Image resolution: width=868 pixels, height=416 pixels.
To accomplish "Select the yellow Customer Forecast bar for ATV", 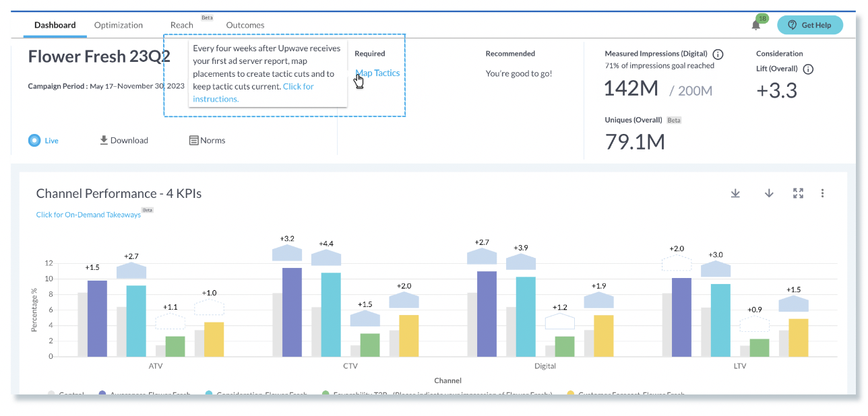I will pyautogui.click(x=214, y=339).
